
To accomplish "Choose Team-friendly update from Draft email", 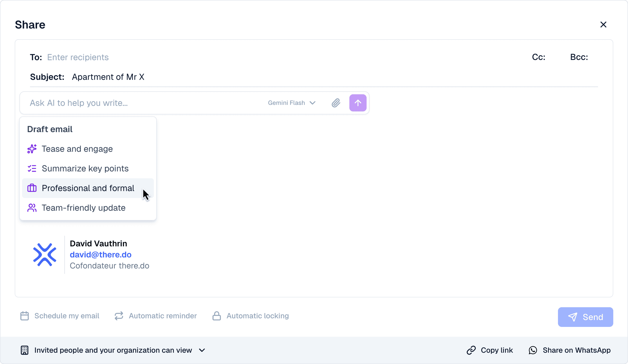I will 84,208.
